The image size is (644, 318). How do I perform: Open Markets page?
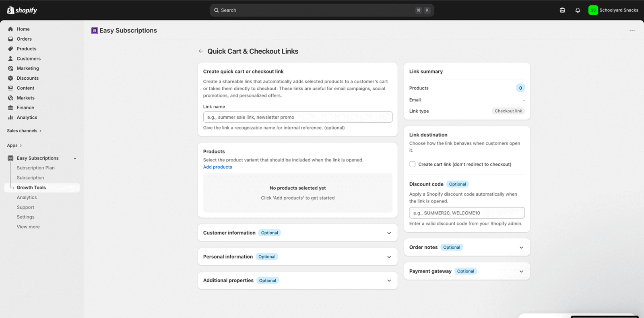click(26, 98)
